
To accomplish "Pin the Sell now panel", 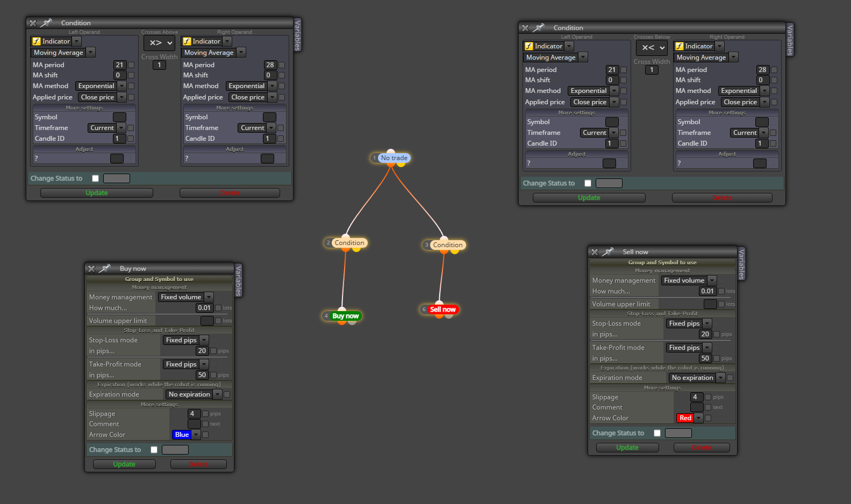I will point(607,251).
